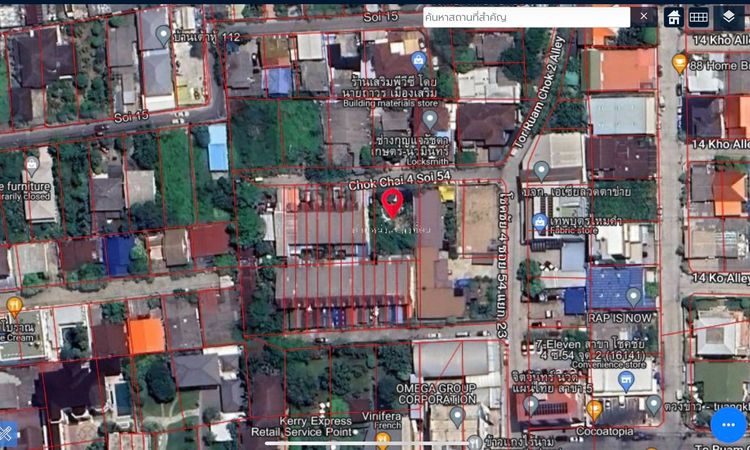Tap the orange food pin above Ice Cream
750x450 pixels.
pyautogui.click(x=14, y=307)
